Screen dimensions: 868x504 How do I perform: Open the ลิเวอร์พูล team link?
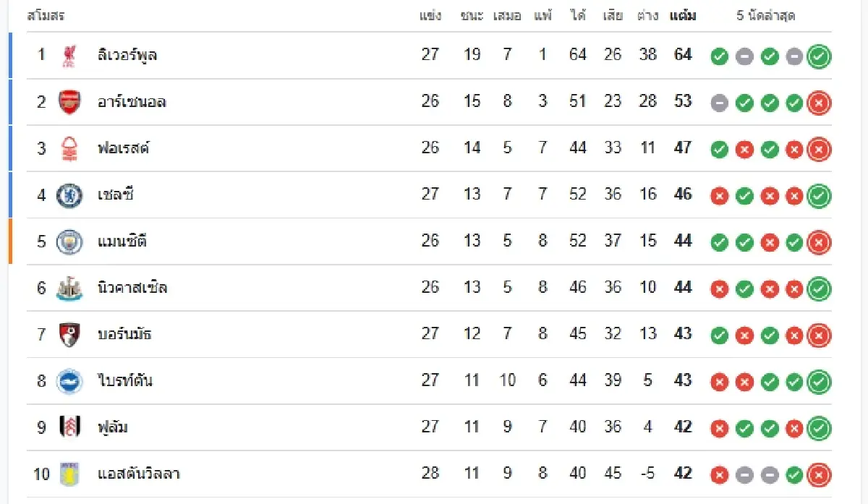tap(127, 55)
